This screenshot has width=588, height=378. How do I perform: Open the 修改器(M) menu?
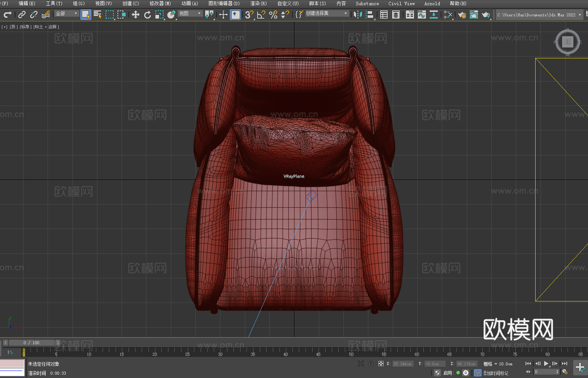160,3
